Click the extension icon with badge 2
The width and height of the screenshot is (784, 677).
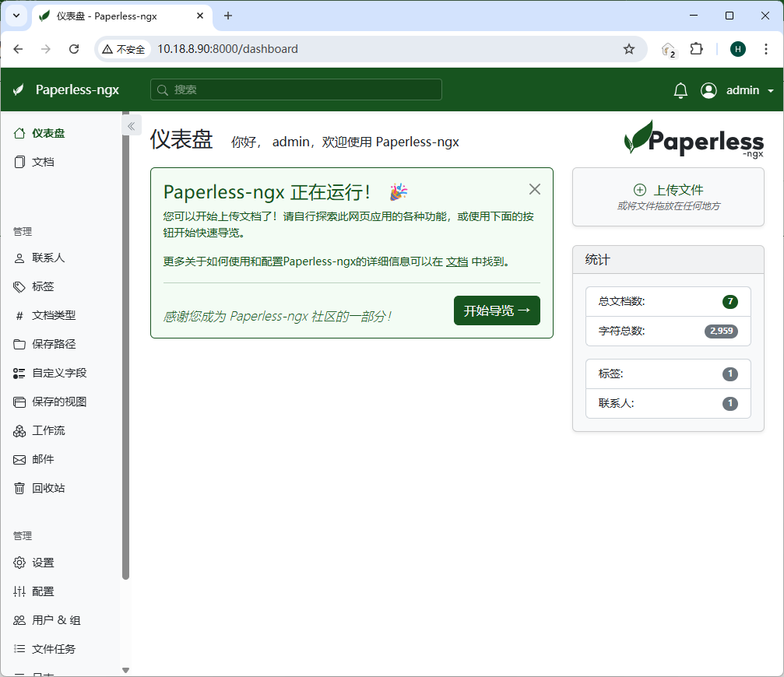[x=669, y=50]
